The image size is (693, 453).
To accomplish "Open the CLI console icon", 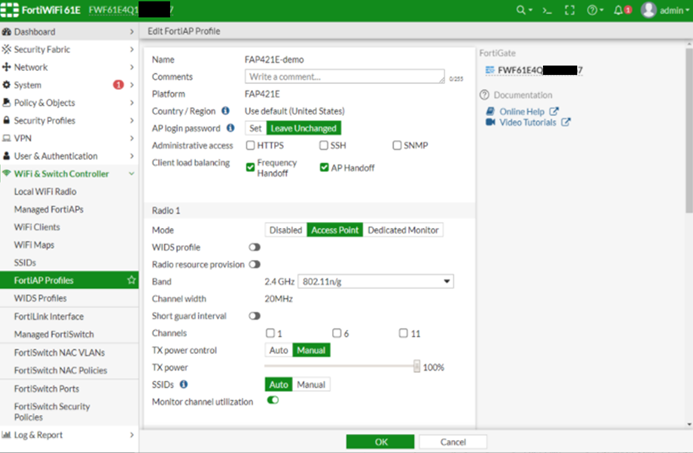I will (547, 11).
